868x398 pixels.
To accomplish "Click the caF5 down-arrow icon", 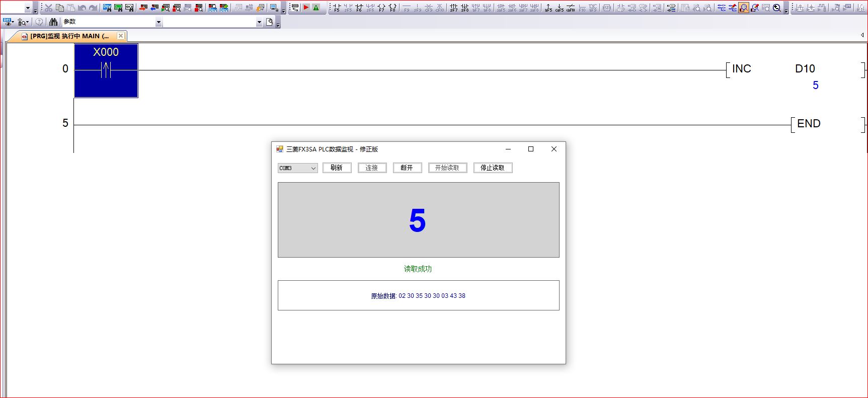I will (x=560, y=8).
